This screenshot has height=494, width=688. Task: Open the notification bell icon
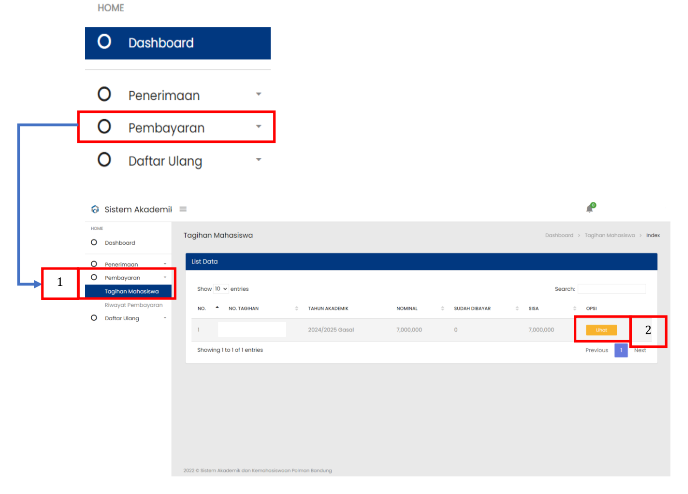[x=590, y=208]
